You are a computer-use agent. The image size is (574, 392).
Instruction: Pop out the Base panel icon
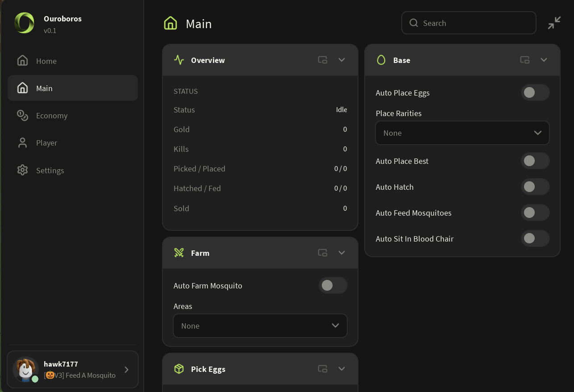point(525,60)
